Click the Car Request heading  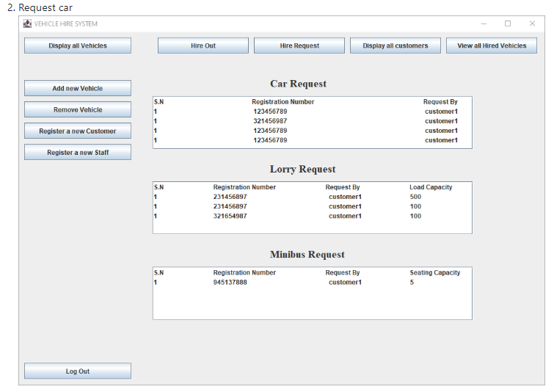click(x=298, y=84)
